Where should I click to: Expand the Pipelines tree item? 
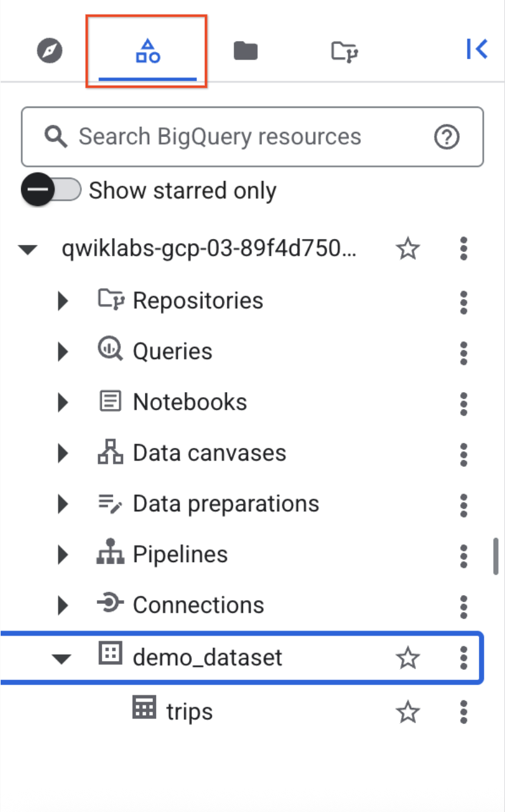(63, 554)
